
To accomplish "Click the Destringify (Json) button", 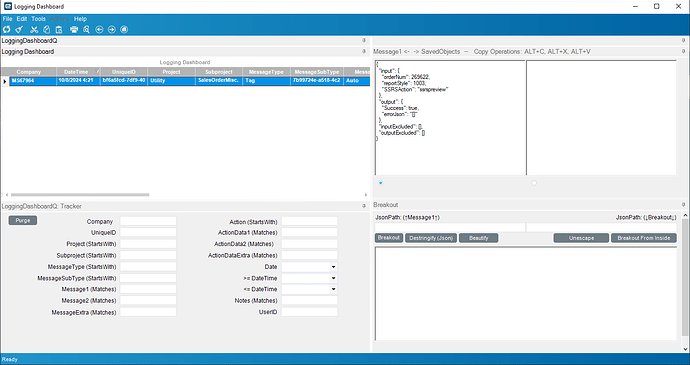I will [431, 238].
